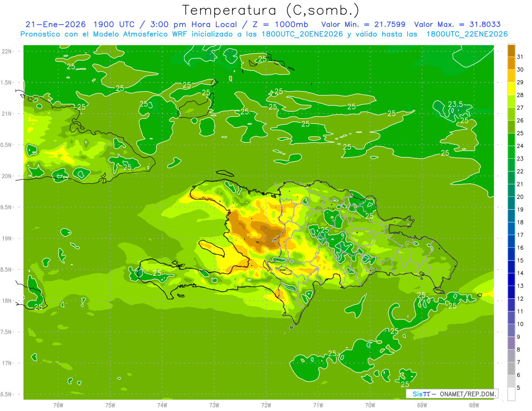Click the "0.5N" latitude axis label

pyautogui.click(x=6, y=145)
